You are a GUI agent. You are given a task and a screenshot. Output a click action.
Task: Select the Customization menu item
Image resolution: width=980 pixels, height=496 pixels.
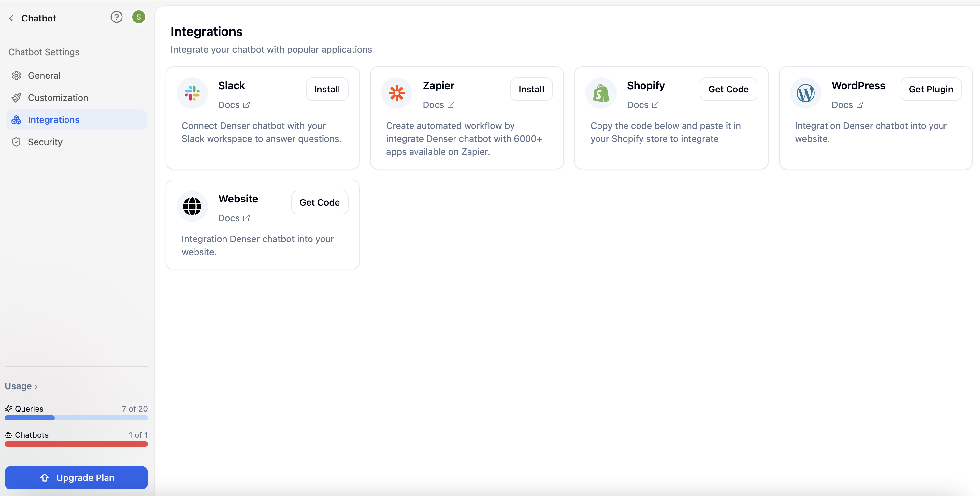pyautogui.click(x=58, y=97)
